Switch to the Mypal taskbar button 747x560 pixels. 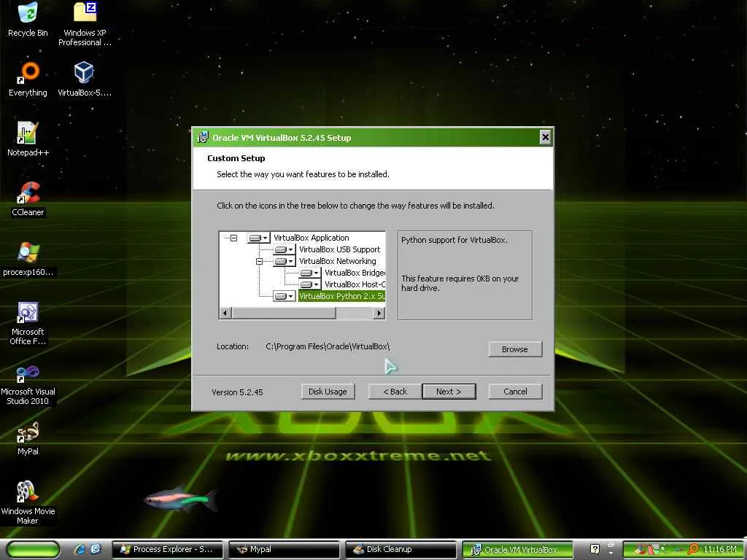pyautogui.click(x=284, y=549)
